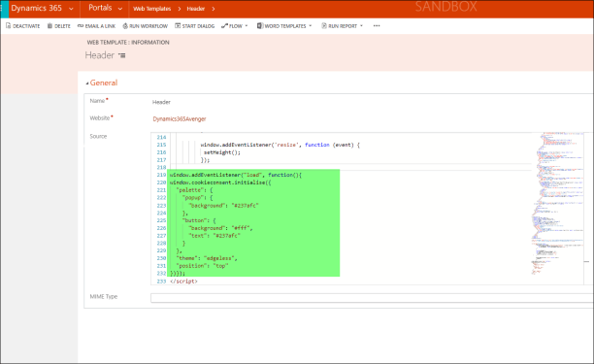Image resolution: width=594 pixels, height=364 pixels.
Task: Open the Word Templates dropdown arrow
Action: click(x=311, y=26)
